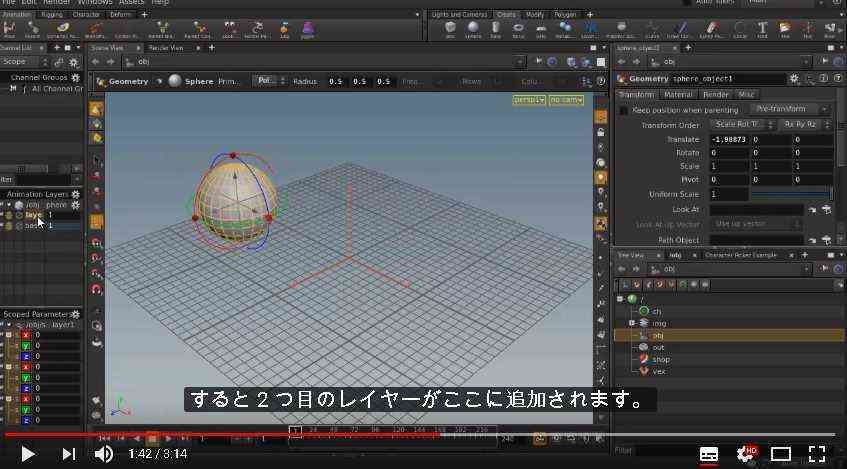Open Geometry parameter gear menu
Screen dimensions: 847x469
point(794,79)
